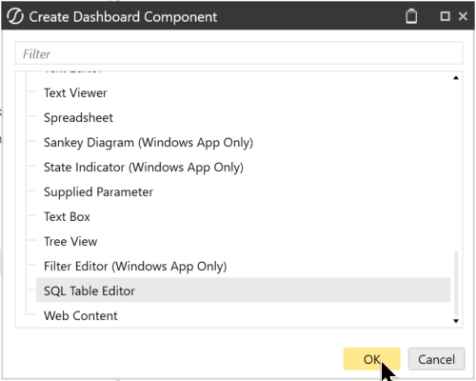Image resolution: width=476 pixels, height=381 pixels.
Task: Choose State Indicator (Windows App Only)
Action: [x=144, y=167]
